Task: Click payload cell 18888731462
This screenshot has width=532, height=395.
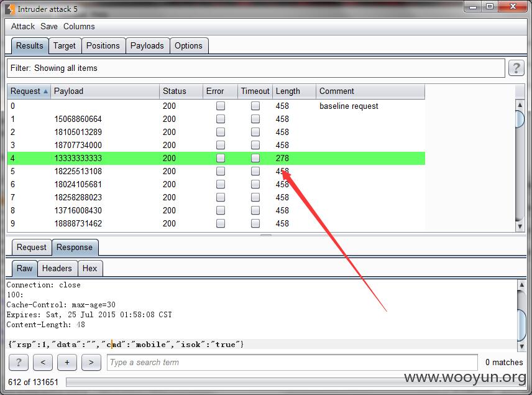Action: click(78, 223)
